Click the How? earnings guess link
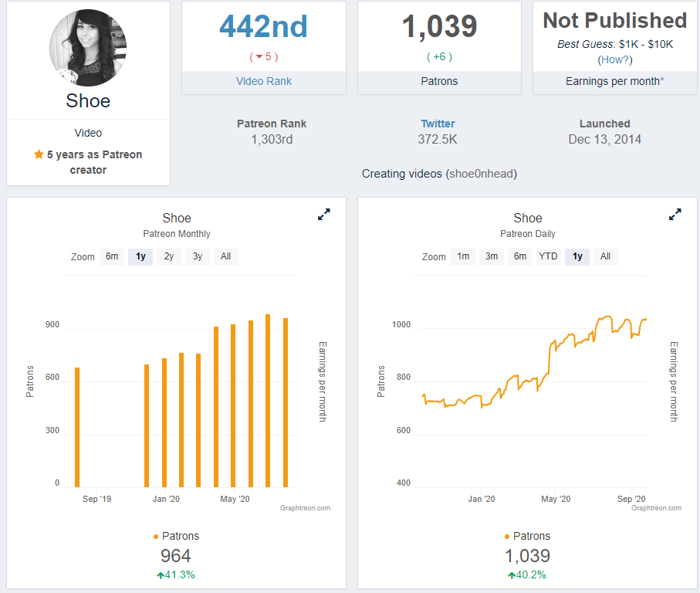The image size is (700, 593). tap(615, 59)
